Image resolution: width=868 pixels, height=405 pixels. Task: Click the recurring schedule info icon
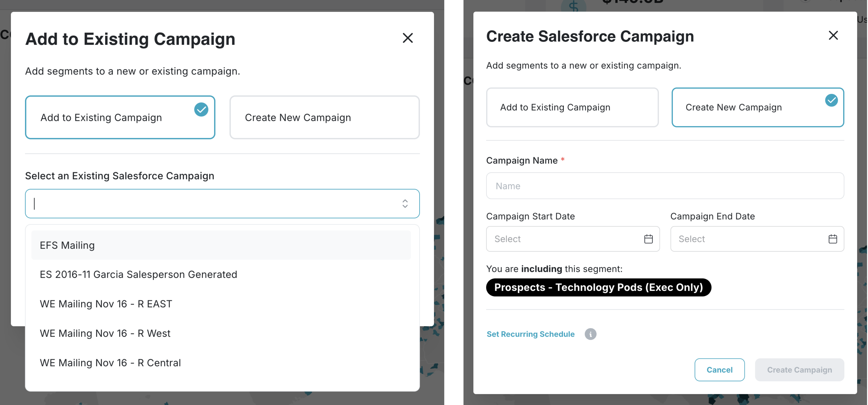pos(590,334)
